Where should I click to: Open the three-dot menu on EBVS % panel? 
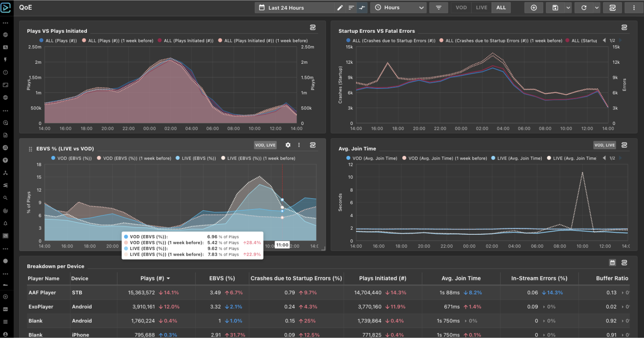(299, 145)
